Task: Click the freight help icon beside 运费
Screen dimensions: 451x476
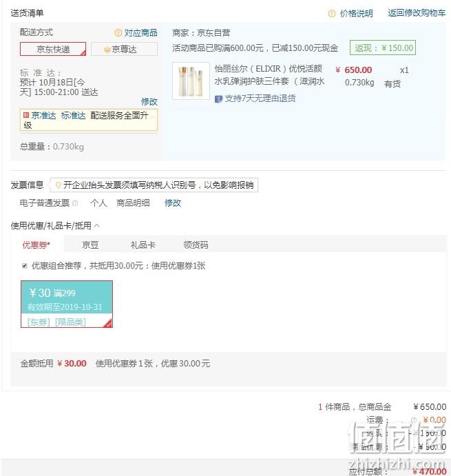Action: coord(413,420)
